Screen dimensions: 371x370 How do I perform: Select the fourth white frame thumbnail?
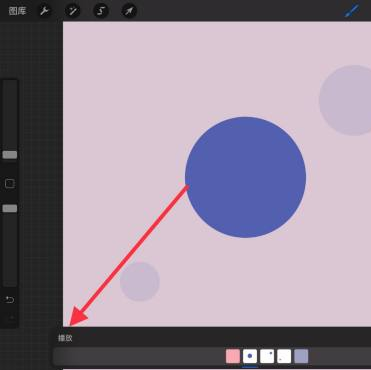284,356
